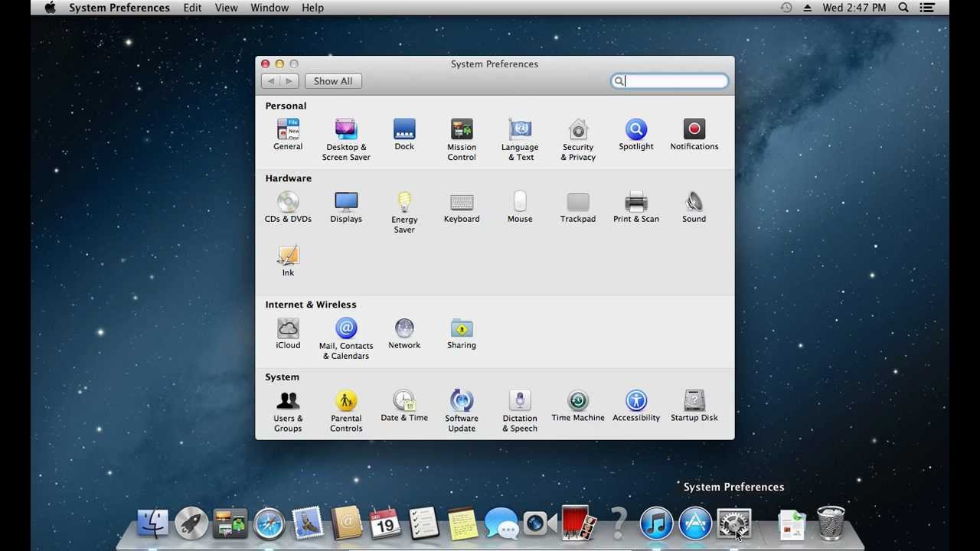Open Photo Booth from the Dock
Image resolution: width=980 pixels, height=551 pixels.
(579, 524)
